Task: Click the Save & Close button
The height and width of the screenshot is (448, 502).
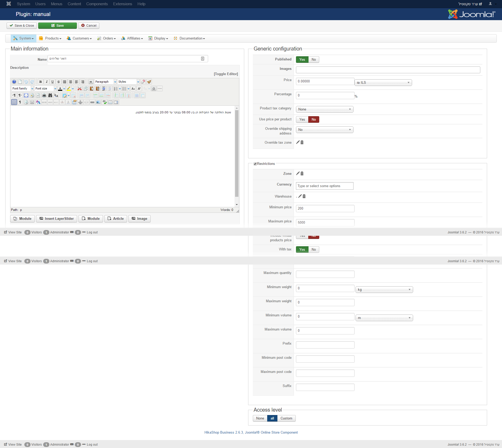Action: pyautogui.click(x=22, y=25)
